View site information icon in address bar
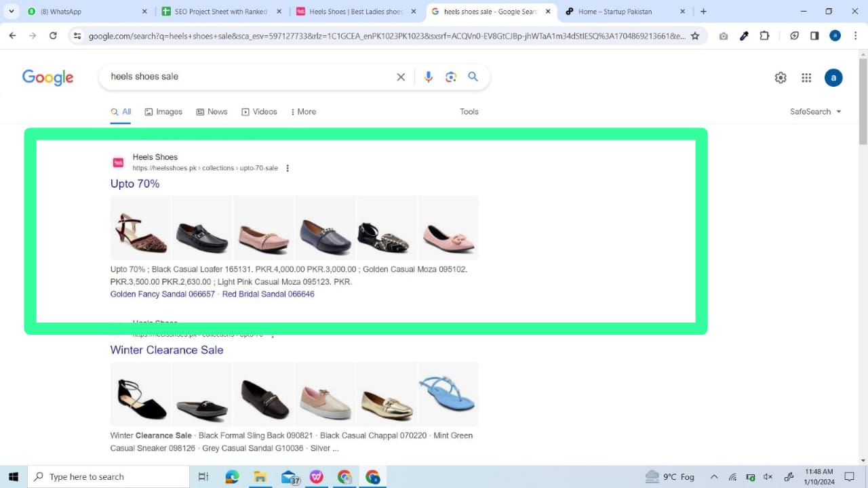 [x=77, y=36]
